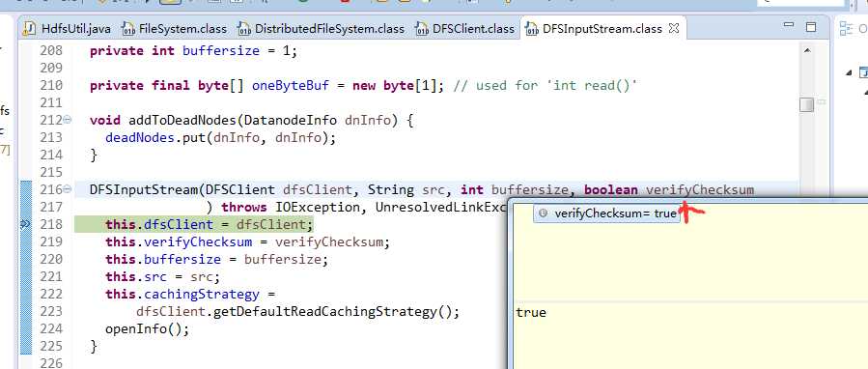Click line number 210
This screenshot has height=369, width=868.
(x=51, y=85)
